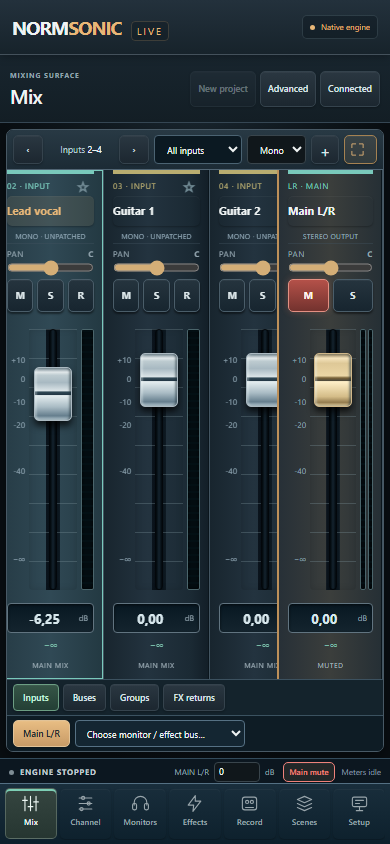This screenshot has height=844, width=390.
Task: Click the MUTED label under Main L/R
Action: (330, 665)
